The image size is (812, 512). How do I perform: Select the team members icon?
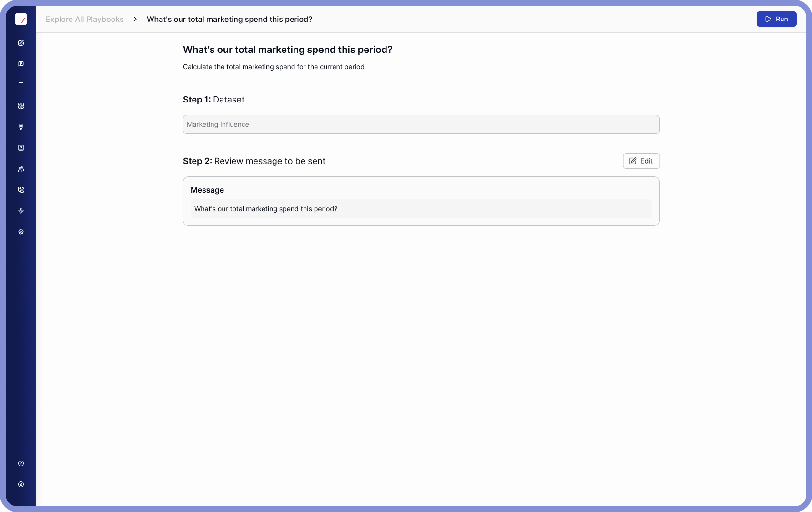(x=21, y=168)
